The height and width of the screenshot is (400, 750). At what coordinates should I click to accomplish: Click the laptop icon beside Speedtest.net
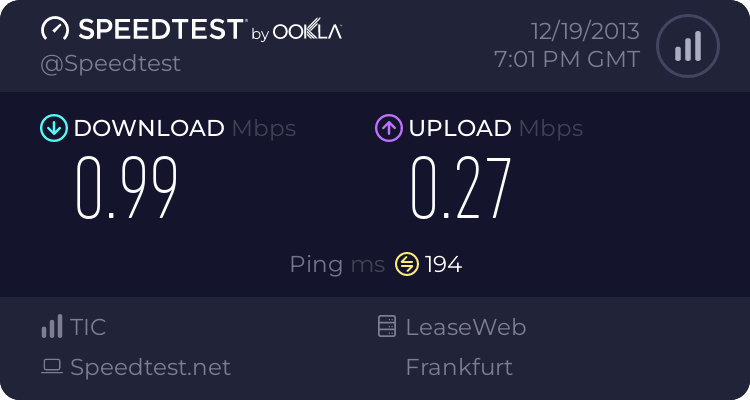point(51,368)
